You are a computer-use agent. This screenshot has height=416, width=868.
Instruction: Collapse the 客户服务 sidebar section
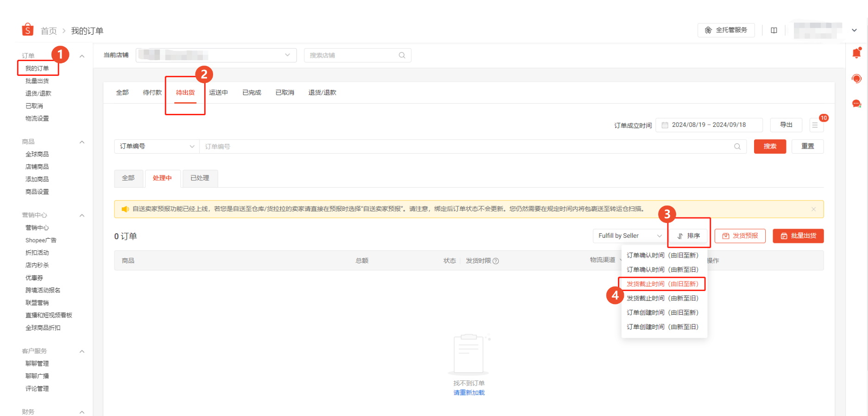pos(82,351)
